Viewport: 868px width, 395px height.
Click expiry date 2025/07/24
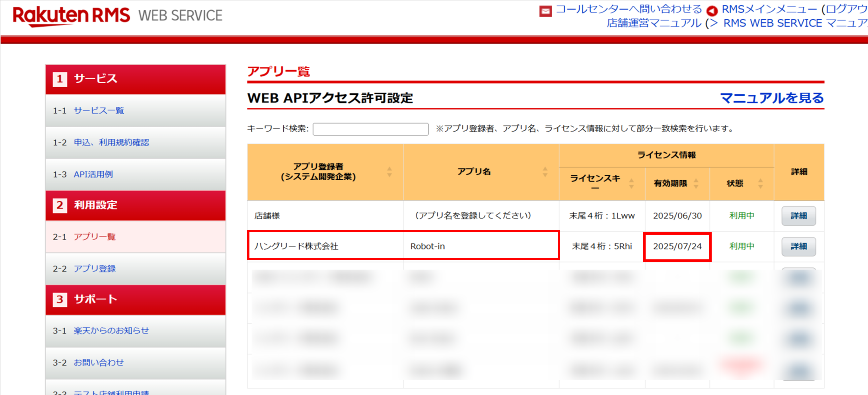pyautogui.click(x=677, y=246)
